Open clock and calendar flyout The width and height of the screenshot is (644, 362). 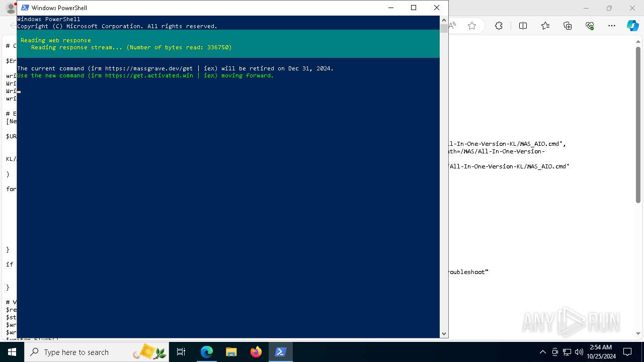coord(601,352)
